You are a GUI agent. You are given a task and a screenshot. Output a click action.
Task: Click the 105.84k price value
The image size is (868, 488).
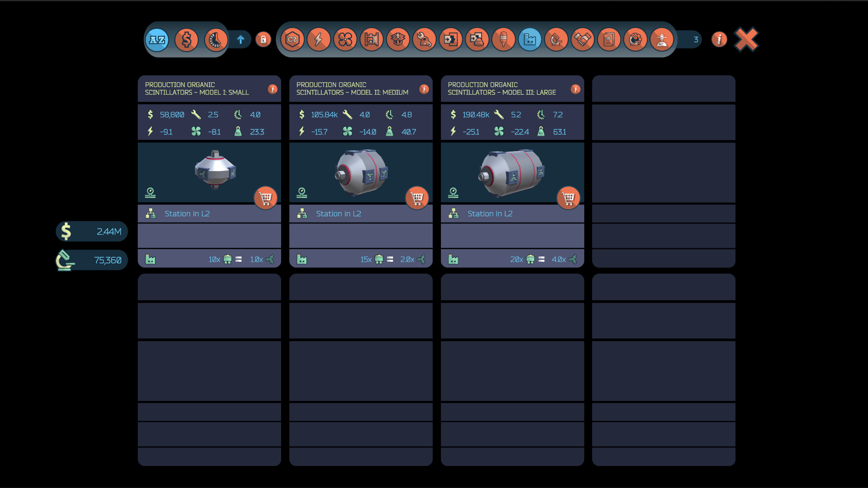[324, 114]
